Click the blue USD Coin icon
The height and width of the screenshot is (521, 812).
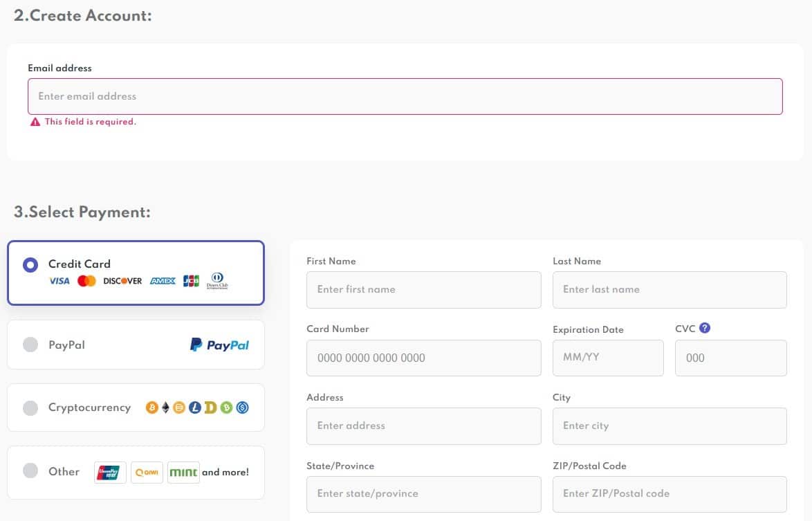[x=242, y=408]
